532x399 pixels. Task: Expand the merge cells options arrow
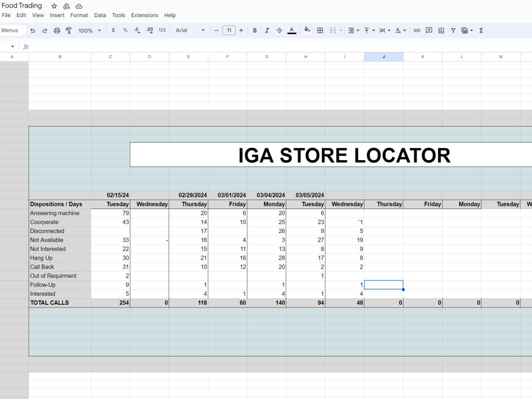click(x=340, y=30)
